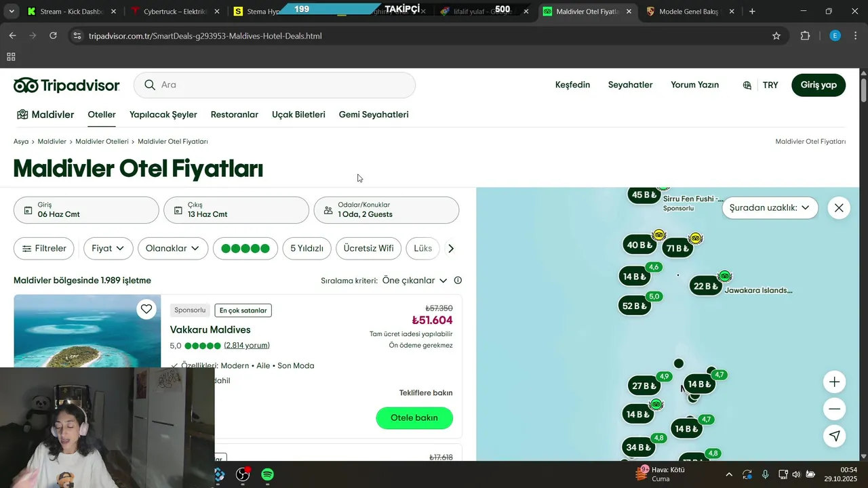This screenshot has width=868, height=488.
Task: Select the 52 B ₺ map pin
Action: [634, 306]
